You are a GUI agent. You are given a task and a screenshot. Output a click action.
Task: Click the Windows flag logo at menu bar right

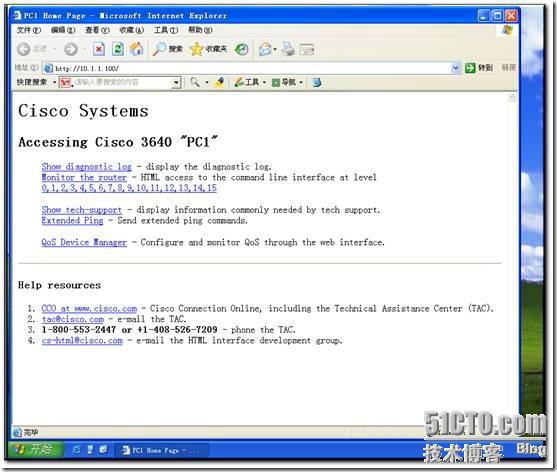(508, 30)
